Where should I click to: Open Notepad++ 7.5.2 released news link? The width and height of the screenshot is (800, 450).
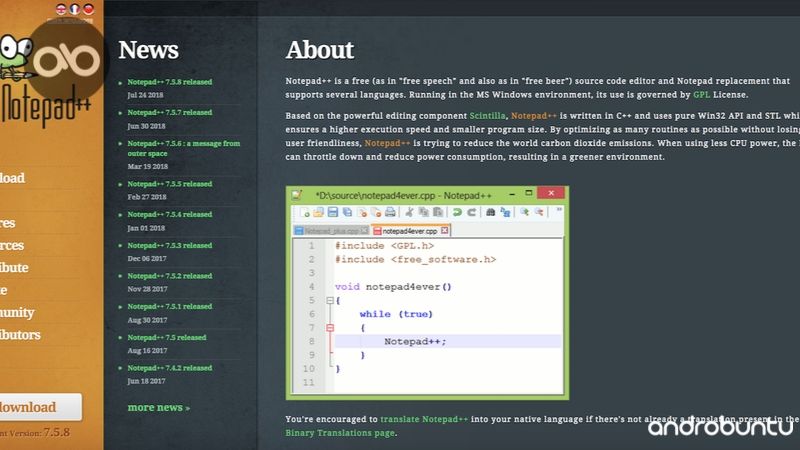(169, 276)
